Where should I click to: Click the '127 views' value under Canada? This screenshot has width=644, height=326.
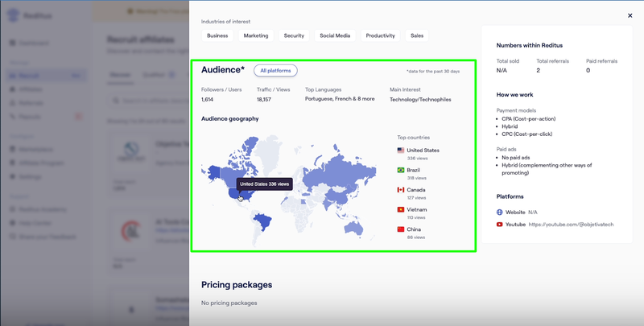pyautogui.click(x=416, y=198)
